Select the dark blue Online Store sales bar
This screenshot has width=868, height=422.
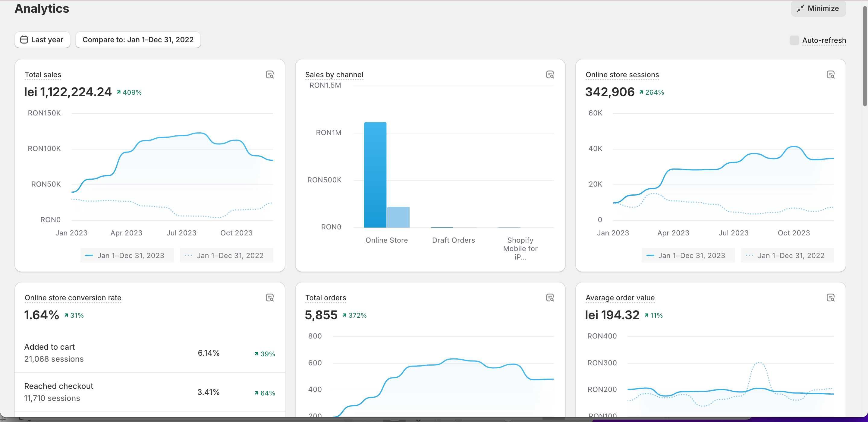(x=375, y=175)
